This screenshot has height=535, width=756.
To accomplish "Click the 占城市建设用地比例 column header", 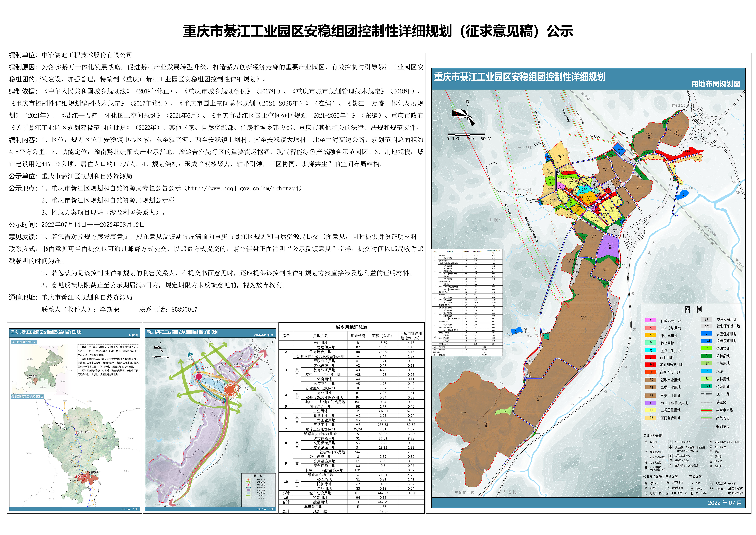I will [411, 336].
